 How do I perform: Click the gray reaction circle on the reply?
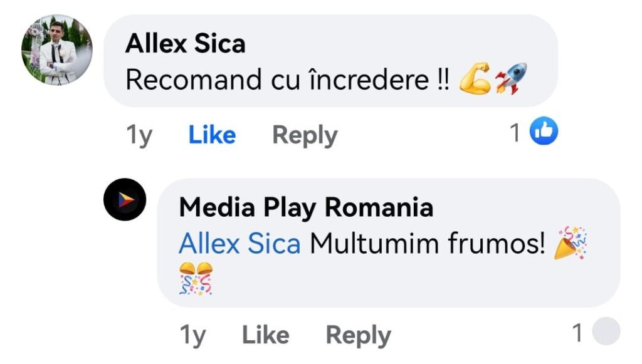click(x=606, y=332)
